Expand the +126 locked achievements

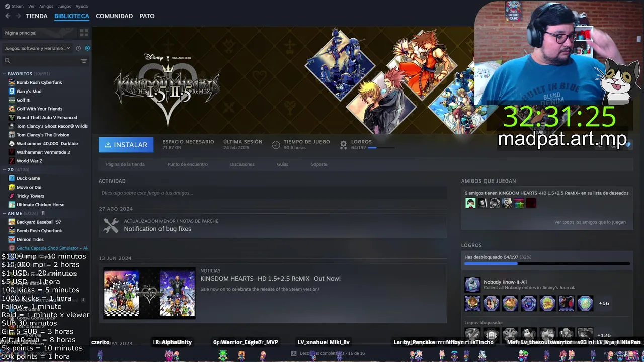[x=604, y=335]
